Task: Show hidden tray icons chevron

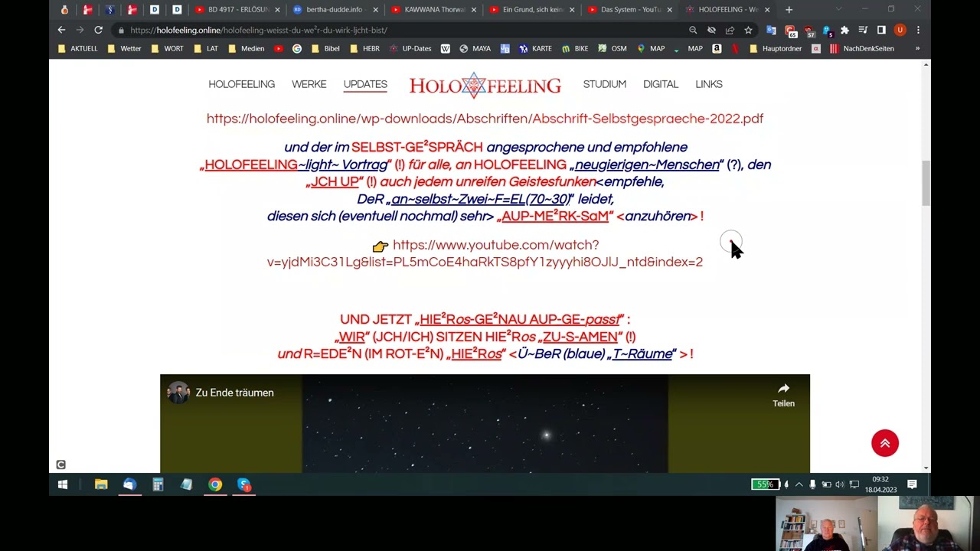Action: pos(799,484)
